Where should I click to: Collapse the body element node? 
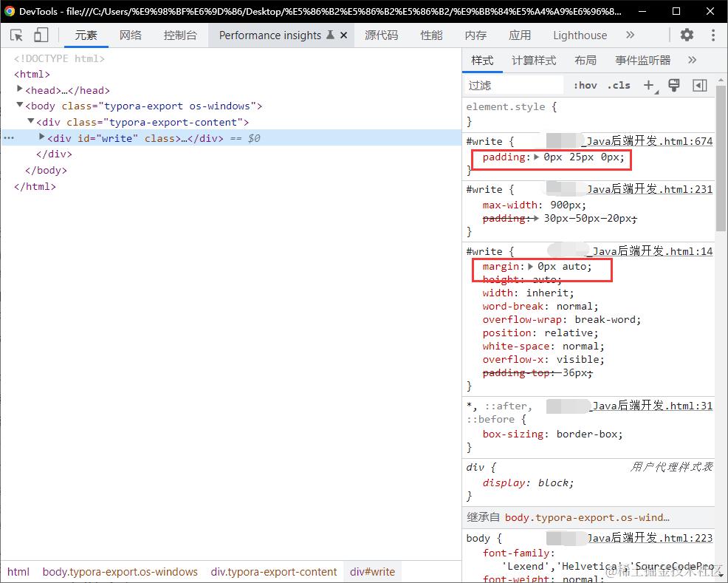[19, 104]
